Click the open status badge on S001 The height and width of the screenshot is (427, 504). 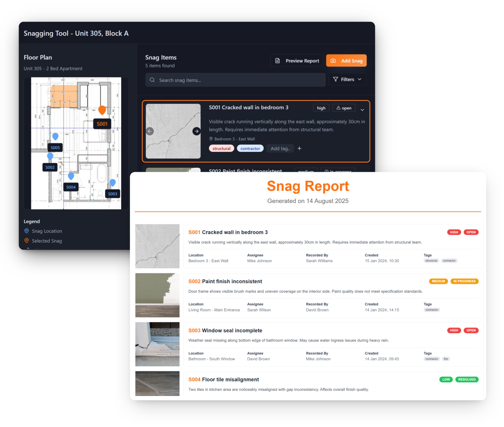click(344, 108)
